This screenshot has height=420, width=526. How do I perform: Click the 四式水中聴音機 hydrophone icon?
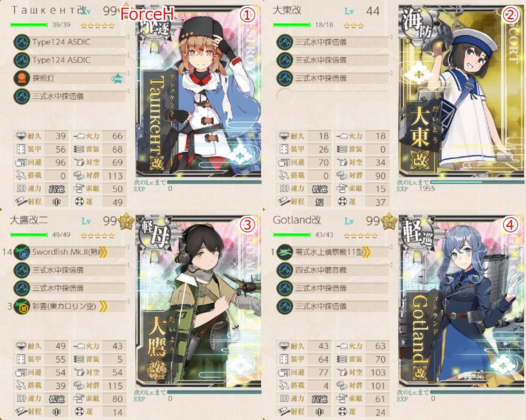(284, 270)
